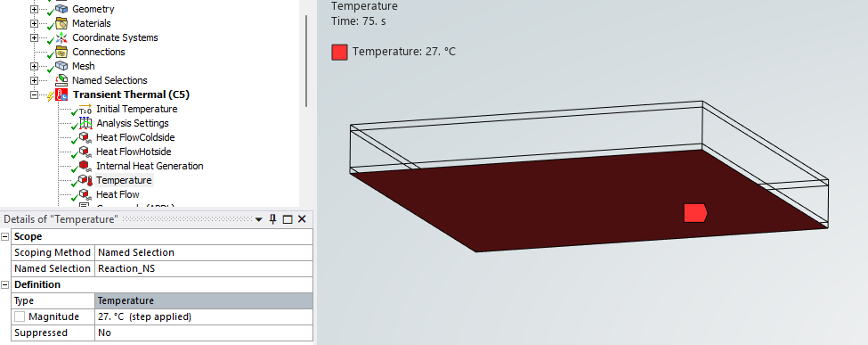Screen dimensions: 868x345
Task: Click the Geometry cube icon in tree
Action: 61,9
